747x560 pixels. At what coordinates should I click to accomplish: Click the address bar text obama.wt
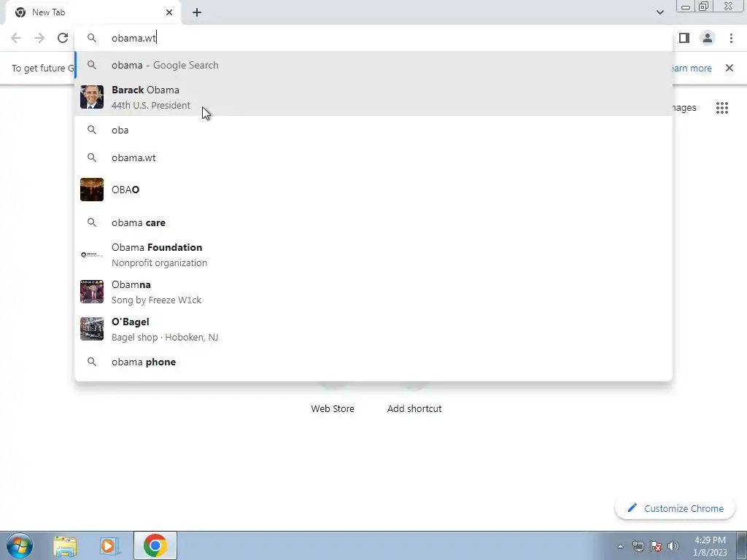133,38
